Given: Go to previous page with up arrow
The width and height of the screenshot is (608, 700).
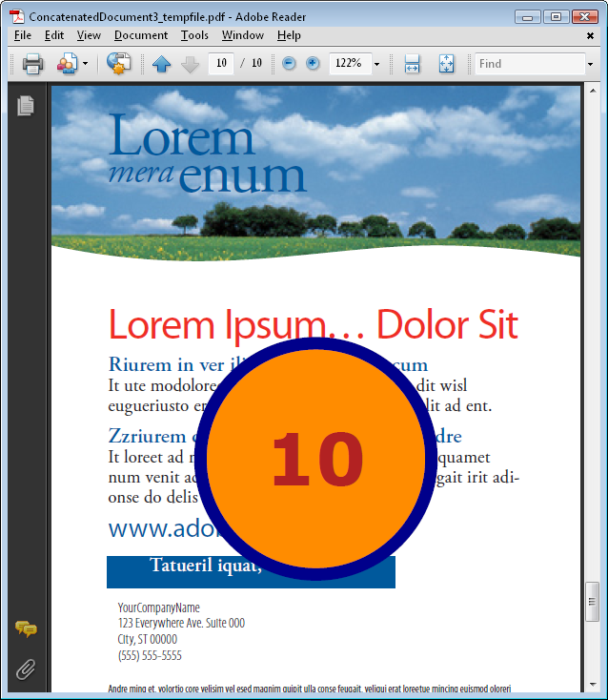Looking at the screenshot, I should click(161, 64).
